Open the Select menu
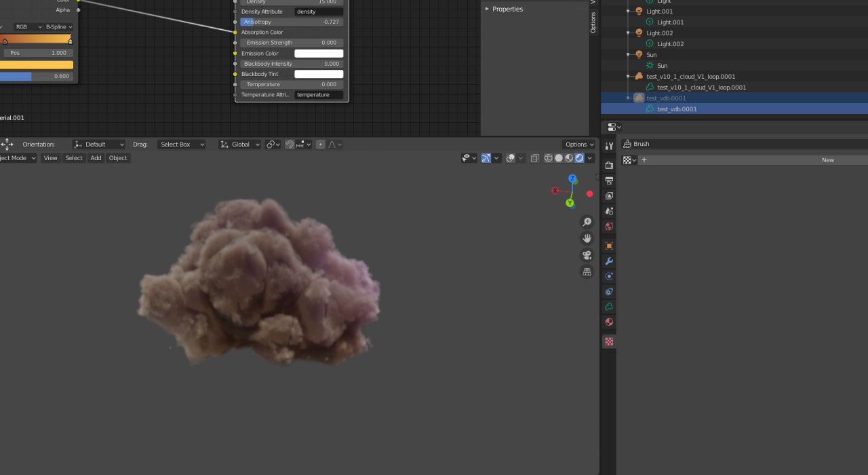Screen dimensions: 868x475 74,158
